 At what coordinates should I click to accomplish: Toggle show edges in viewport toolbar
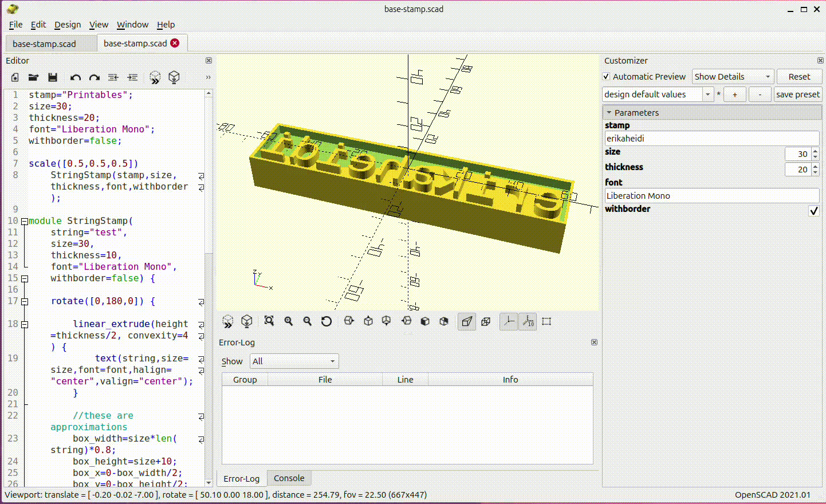(546, 321)
